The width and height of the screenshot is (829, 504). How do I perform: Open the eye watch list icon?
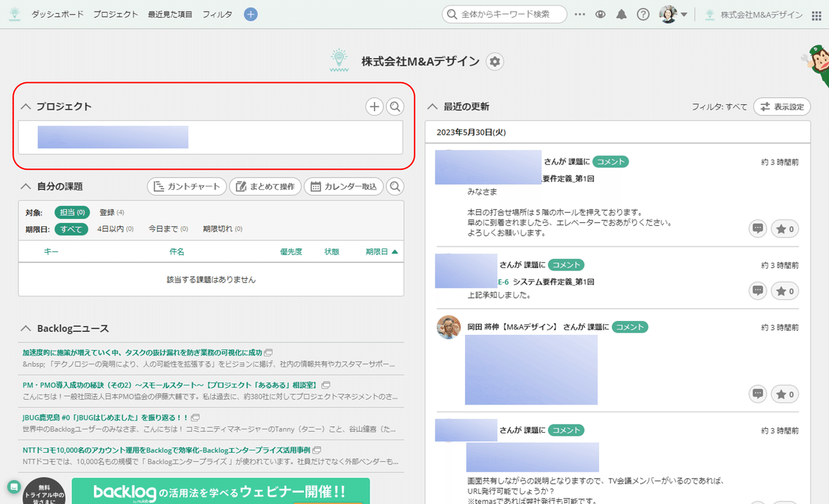600,14
